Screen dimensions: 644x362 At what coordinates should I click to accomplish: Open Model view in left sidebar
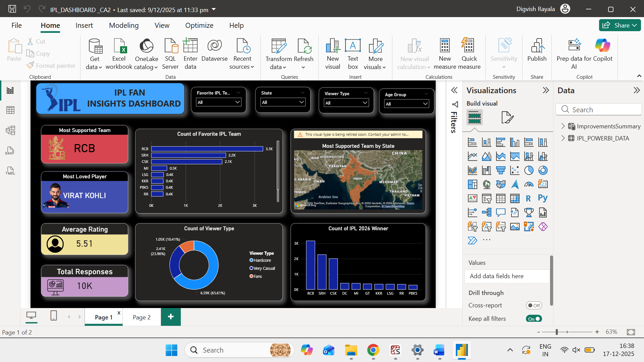coord(10,130)
